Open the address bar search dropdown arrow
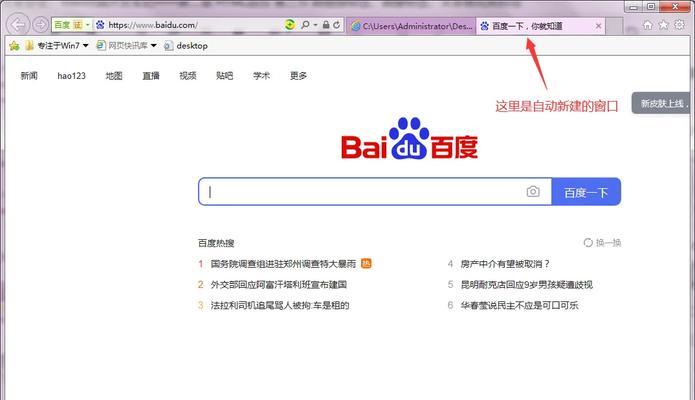This screenshot has width=695, height=400. coord(315,25)
